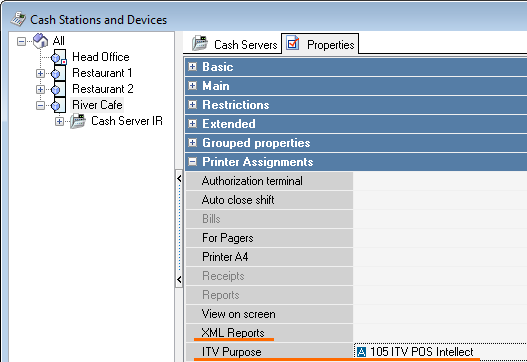Click the Restaurant 2 node icon
527x362 pixels.
58,89
